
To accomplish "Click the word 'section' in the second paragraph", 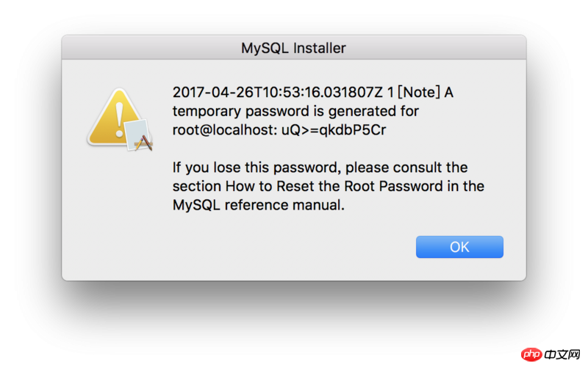I will (x=197, y=187).
